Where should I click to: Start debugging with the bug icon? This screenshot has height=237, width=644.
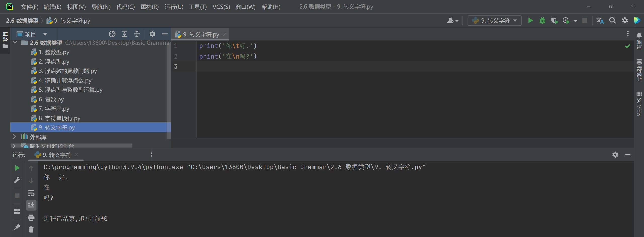(x=542, y=20)
